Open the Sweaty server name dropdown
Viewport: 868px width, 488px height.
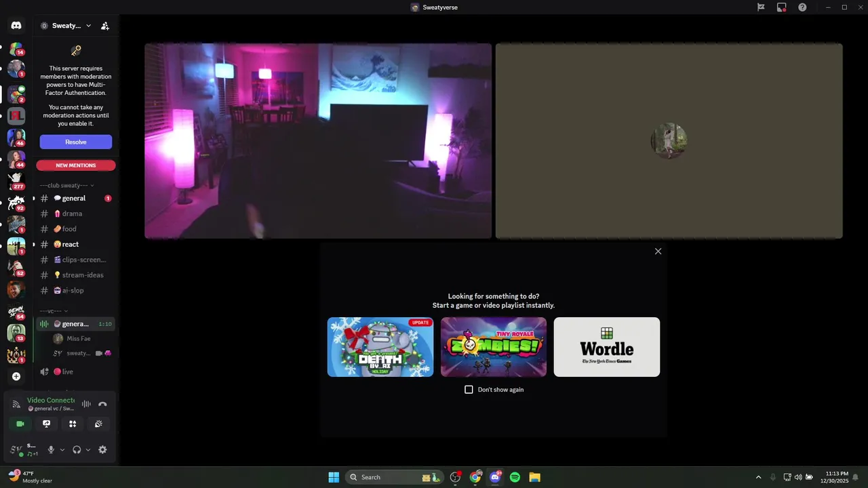click(66, 26)
